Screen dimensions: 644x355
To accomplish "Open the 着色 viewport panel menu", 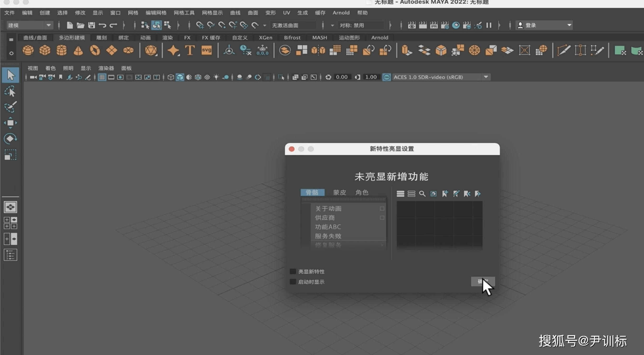I will [50, 68].
